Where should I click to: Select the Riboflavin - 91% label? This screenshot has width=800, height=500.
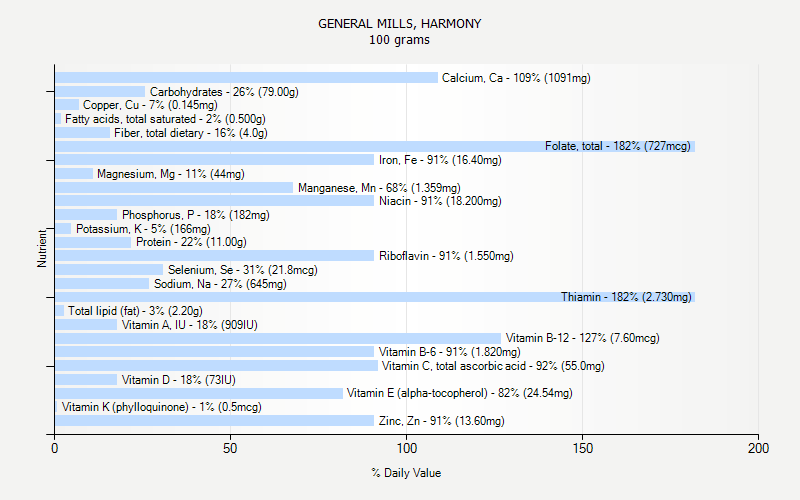446,256
